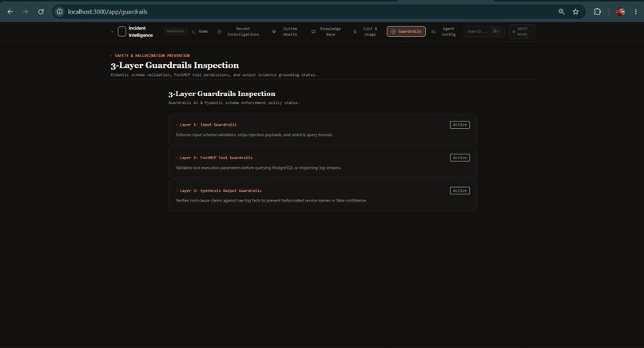Go back using the browser back arrow
Viewport: 644px width, 348px height.
pyautogui.click(x=10, y=11)
